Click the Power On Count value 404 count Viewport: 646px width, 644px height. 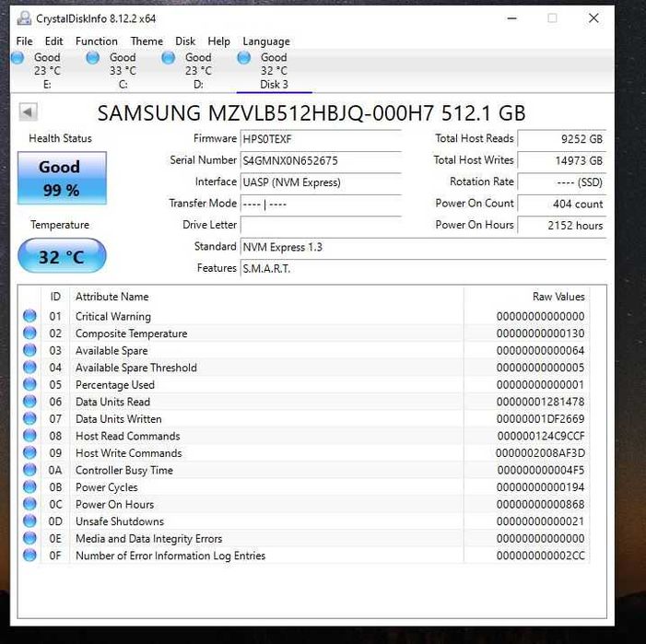pos(562,205)
